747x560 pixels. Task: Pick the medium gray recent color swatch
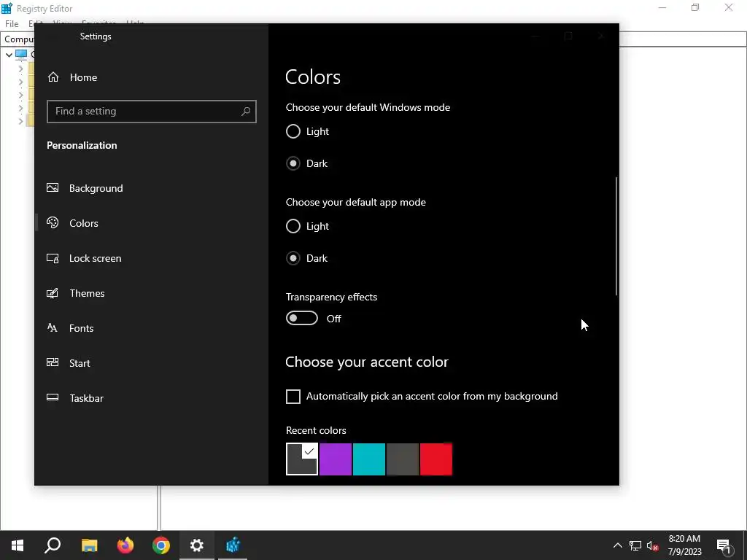point(403,459)
